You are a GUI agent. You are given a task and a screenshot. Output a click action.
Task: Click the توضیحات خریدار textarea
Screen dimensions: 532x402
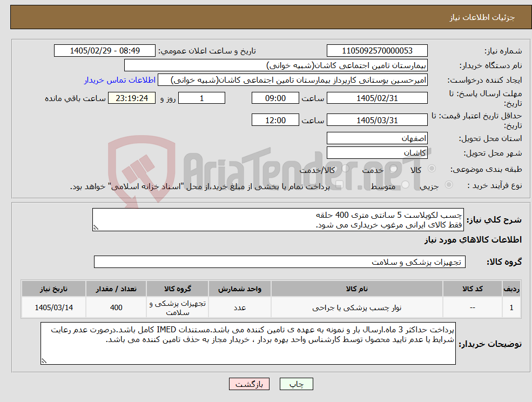[x=248, y=343]
